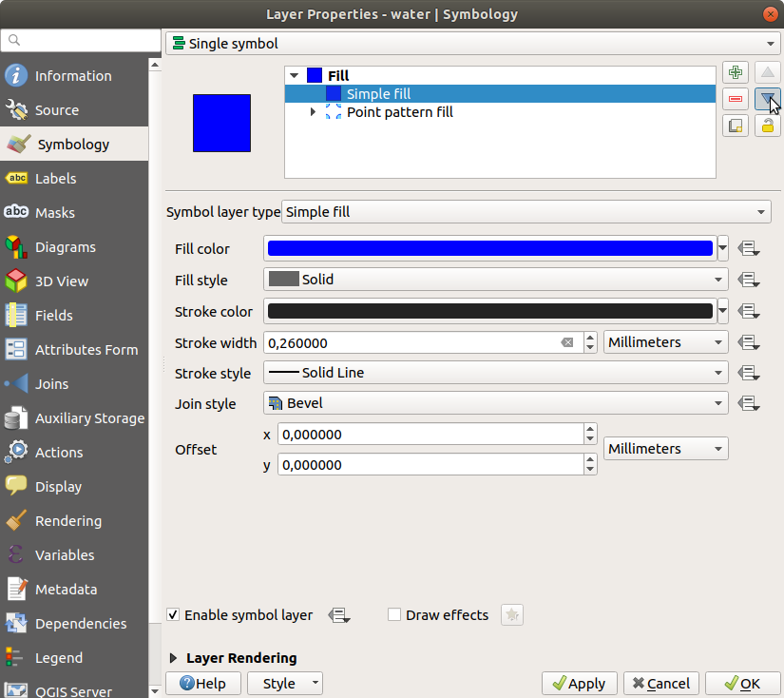The width and height of the screenshot is (784, 698).
Task: Open data-defined override for Stroke width
Action: (x=749, y=342)
